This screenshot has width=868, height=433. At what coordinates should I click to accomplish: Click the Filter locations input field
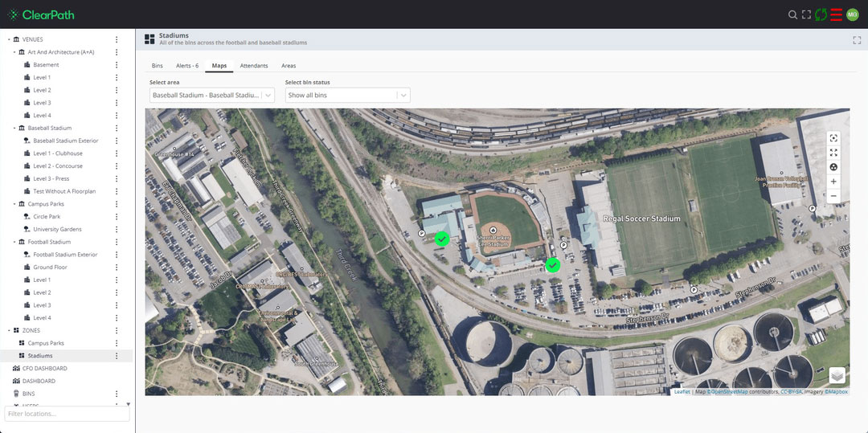pos(67,414)
